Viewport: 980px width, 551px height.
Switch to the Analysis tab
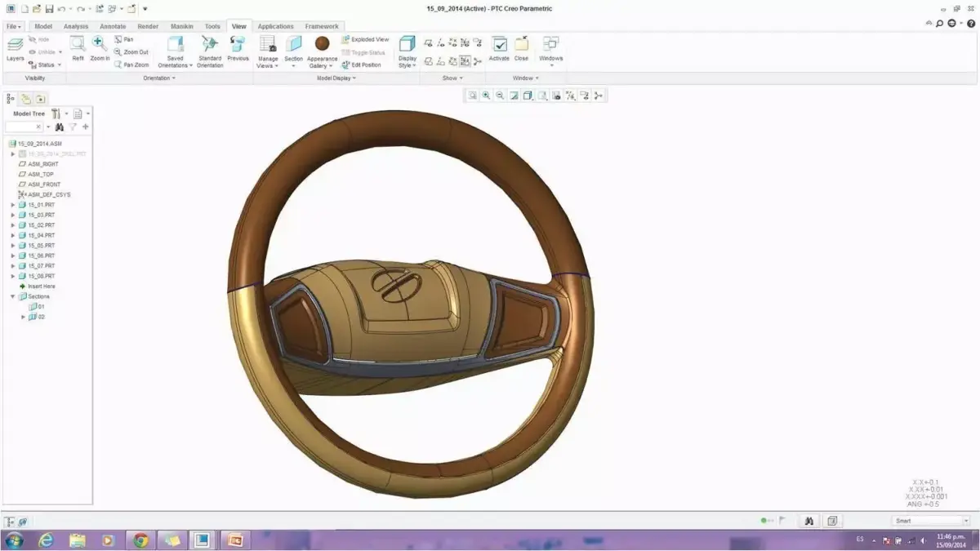click(75, 26)
